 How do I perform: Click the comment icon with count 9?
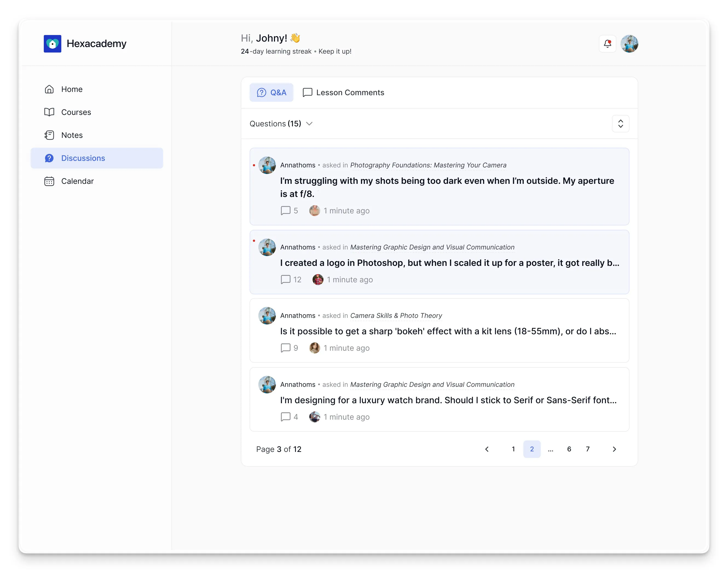tap(285, 348)
